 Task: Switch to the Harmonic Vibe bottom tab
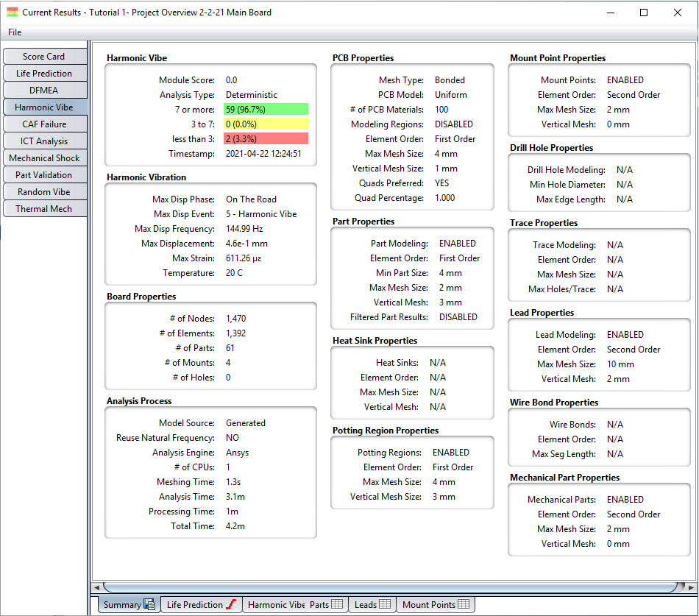(275, 605)
